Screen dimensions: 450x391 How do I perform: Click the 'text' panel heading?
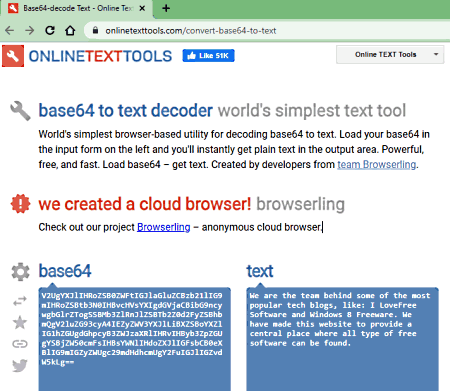pos(260,271)
